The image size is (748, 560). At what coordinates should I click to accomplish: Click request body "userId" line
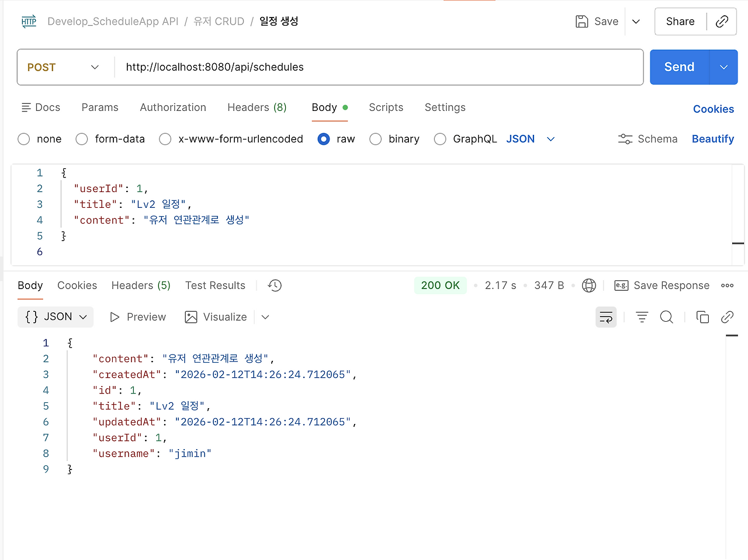[111, 189]
